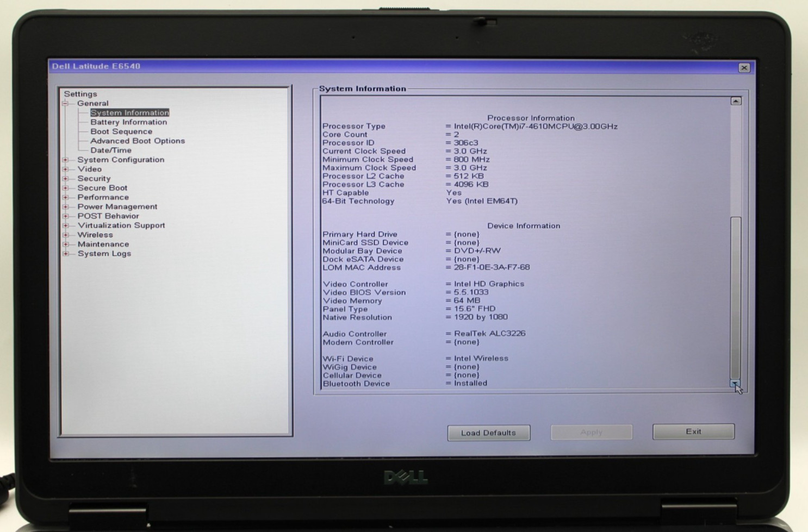The image size is (808, 532).
Task: Click the Processor L3 Cache 4096 KB value
Action: pos(471,185)
